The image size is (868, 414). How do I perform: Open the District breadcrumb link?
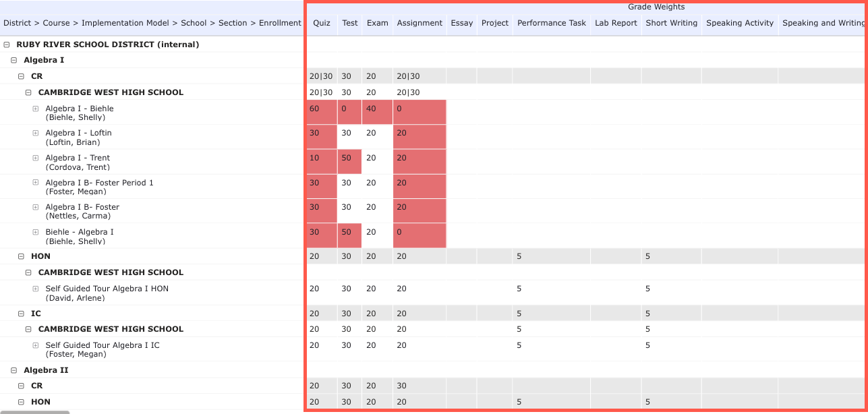tap(17, 22)
